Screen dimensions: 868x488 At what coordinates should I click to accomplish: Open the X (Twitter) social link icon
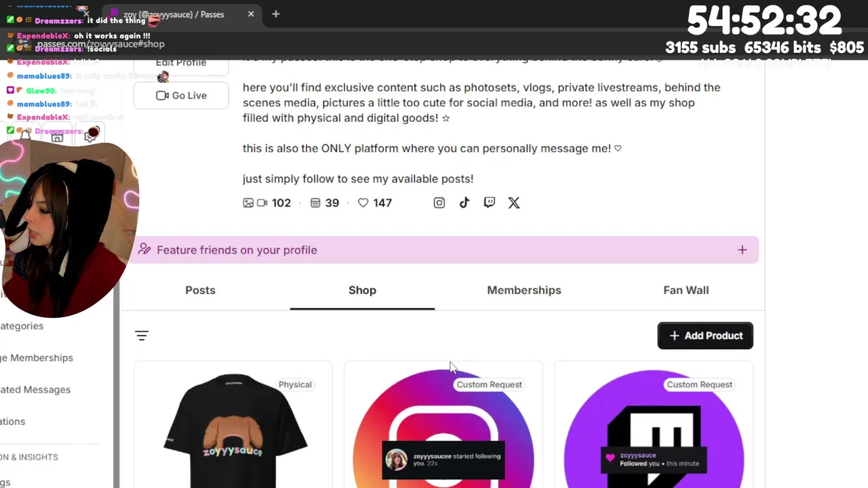514,203
